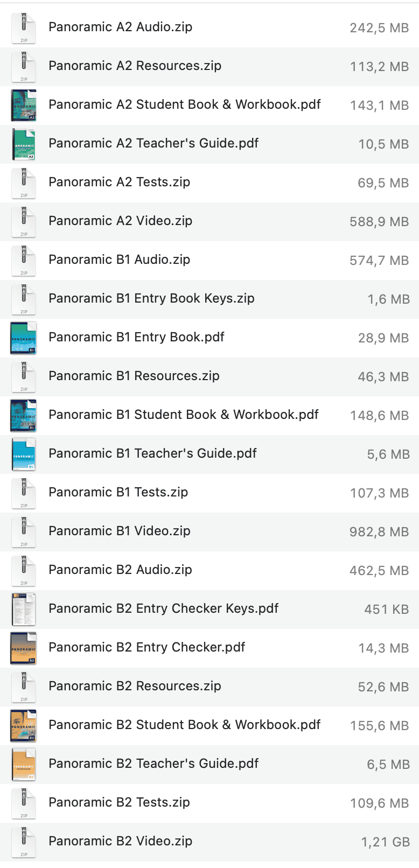Viewport: 419px width, 868px height.
Task: Select Panoramic A2 Tests.zip in the list
Action: pyautogui.click(x=210, y=183)
